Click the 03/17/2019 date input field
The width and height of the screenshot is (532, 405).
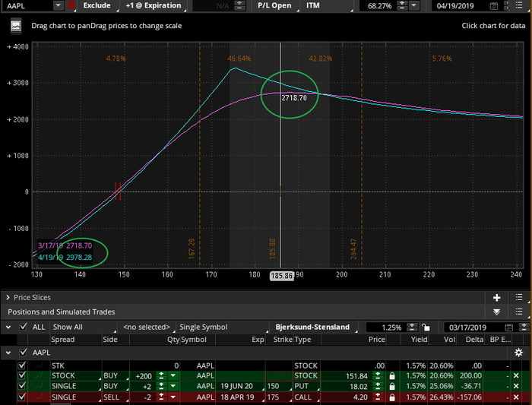click(473, 327)
